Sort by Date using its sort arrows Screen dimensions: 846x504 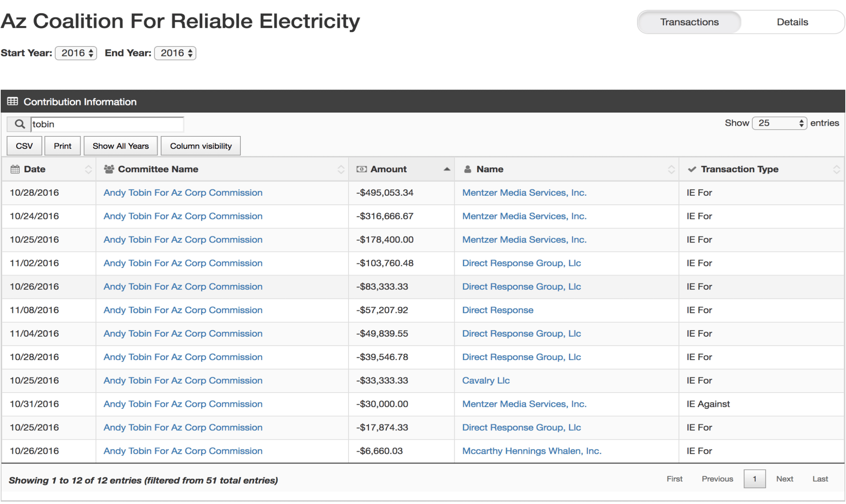[x=88, y=169]
